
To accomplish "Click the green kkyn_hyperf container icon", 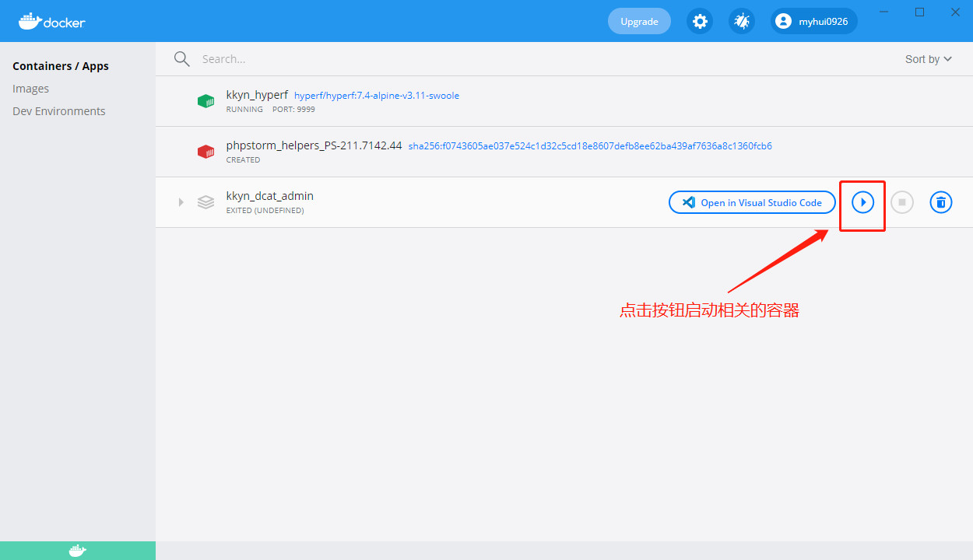I will 205,100.
